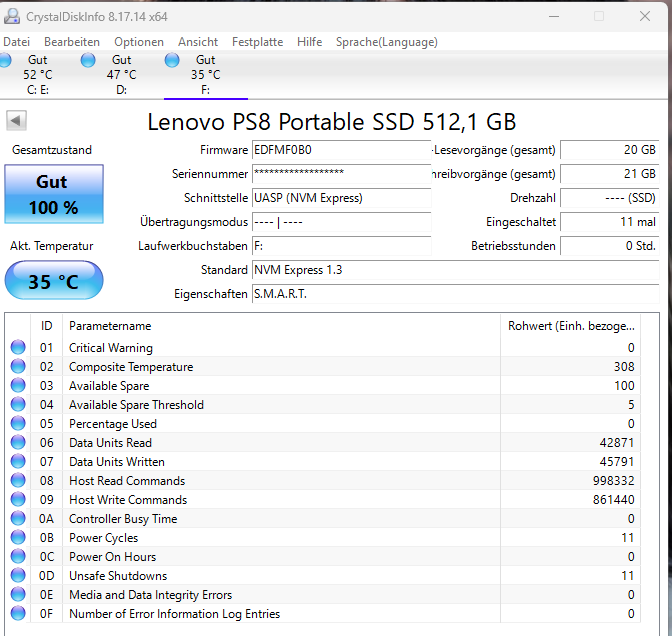Click the ID column header
This screenshot has width=672, height=636.
click(46, 326)
